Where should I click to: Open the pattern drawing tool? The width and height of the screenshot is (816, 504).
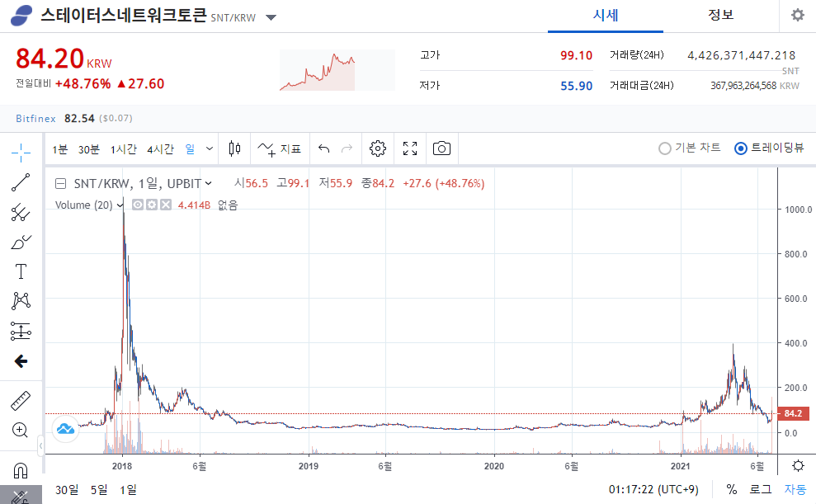[x=21, y=300]
